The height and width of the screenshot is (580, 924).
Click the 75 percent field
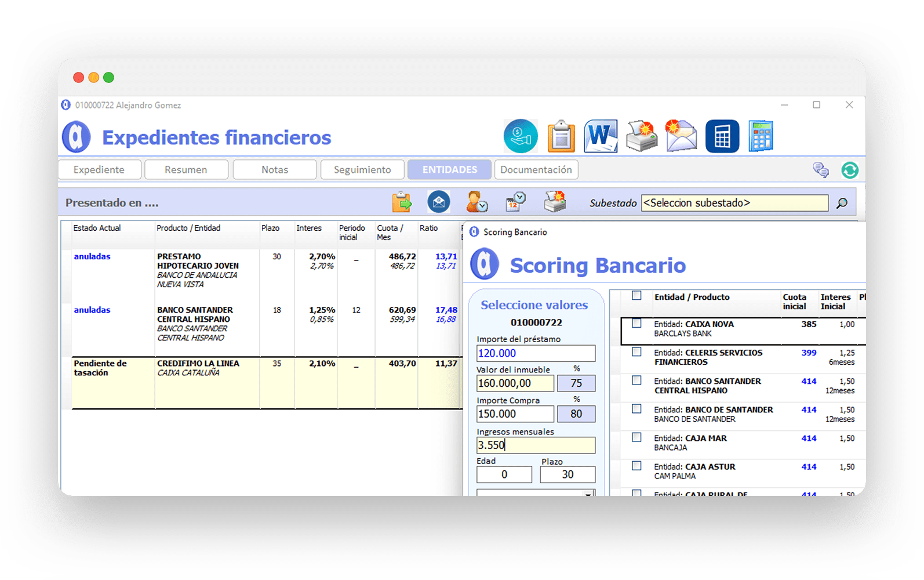(x=576, y=383)
